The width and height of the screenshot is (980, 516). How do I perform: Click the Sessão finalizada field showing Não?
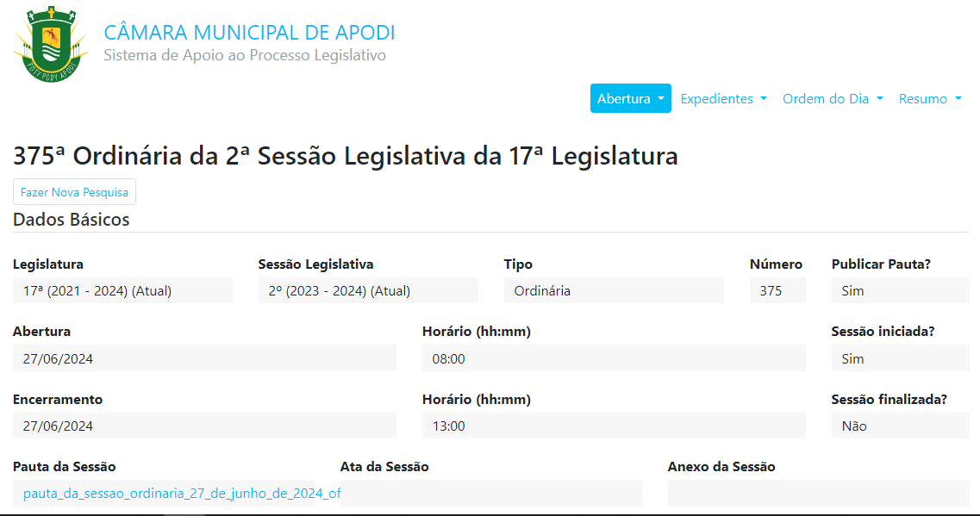click(x=900, y=426)
